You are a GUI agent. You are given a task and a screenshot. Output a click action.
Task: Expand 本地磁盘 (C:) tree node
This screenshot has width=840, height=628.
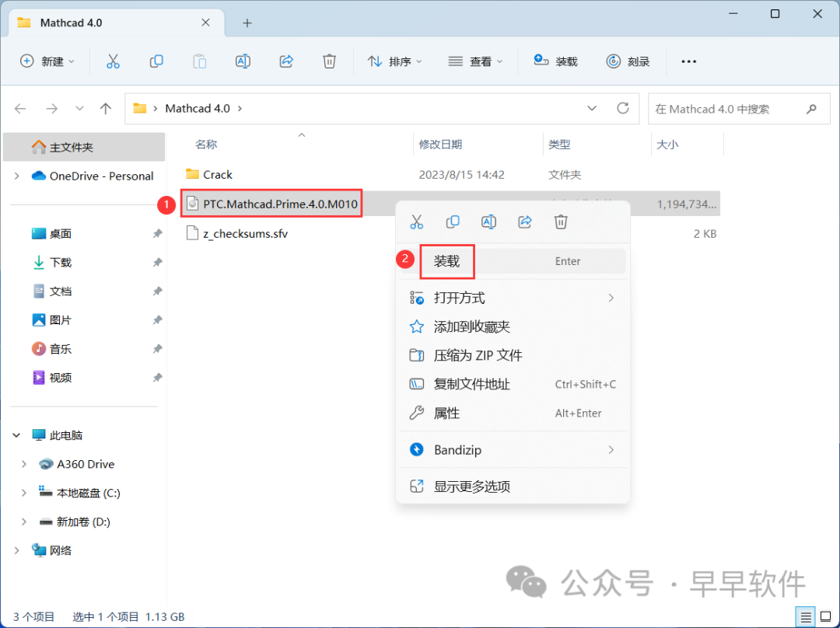(x=24, y=493)
